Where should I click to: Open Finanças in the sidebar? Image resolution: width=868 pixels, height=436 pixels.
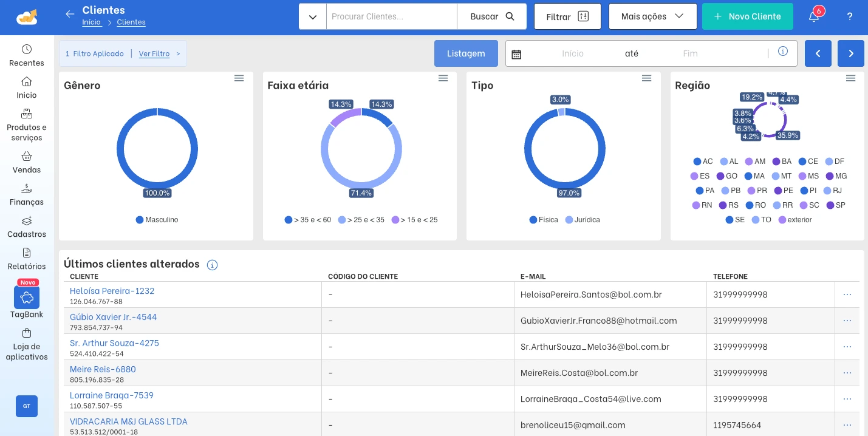[x=27, y=194]
